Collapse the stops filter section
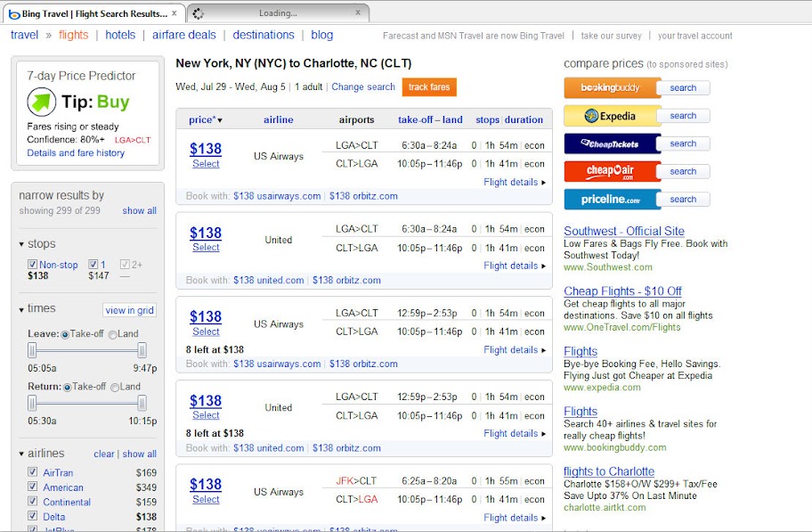 pyautogui.click(x=21, y=244)
